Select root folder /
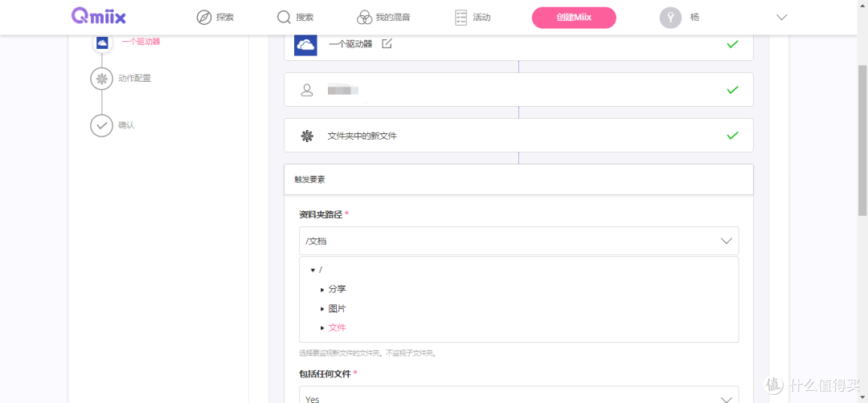The image size is (868, 403). click(321, 270)
